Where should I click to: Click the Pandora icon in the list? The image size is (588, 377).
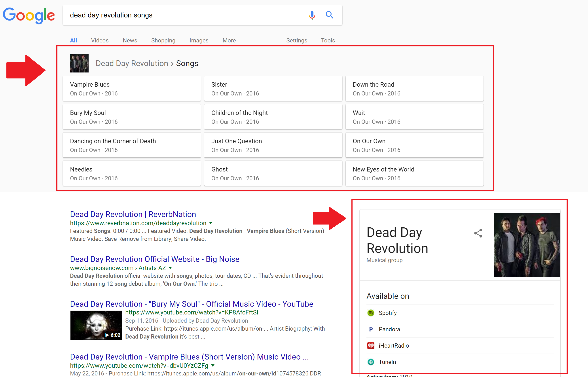pos(371,329)
